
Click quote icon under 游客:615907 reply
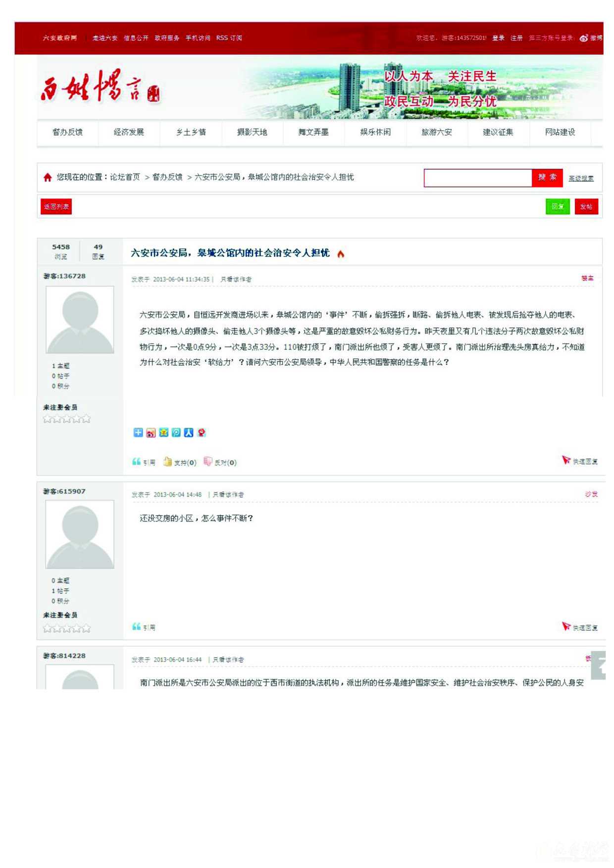[136, 627]
